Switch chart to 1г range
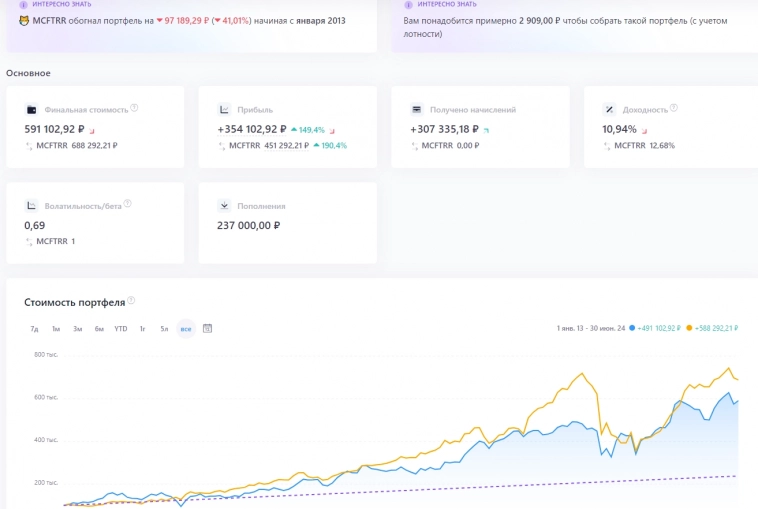 click(143, 328)
